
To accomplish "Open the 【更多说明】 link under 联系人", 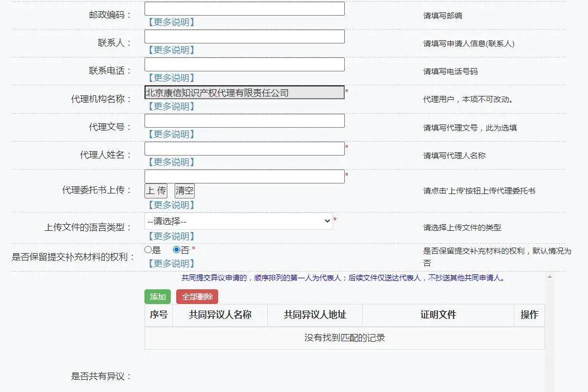I will coord(170,50).
